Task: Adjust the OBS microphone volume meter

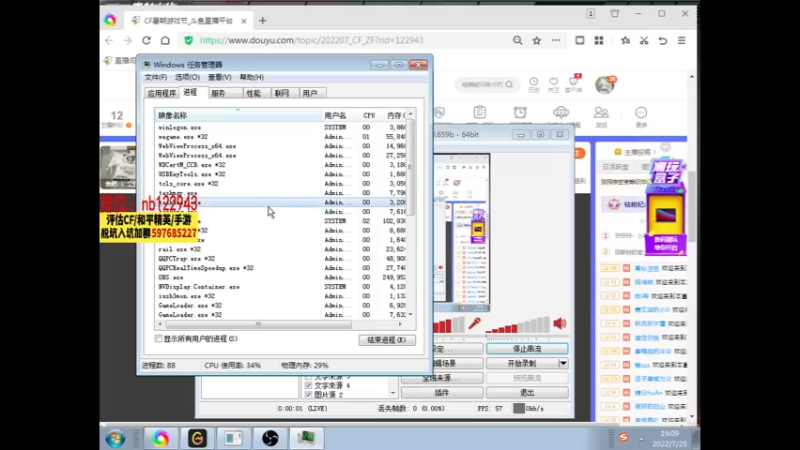Action: click(449, 325)
